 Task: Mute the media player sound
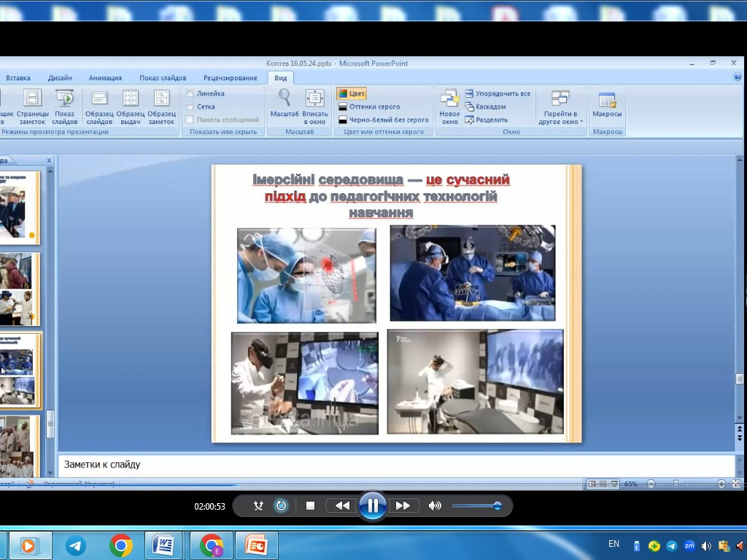pos(435,506)
